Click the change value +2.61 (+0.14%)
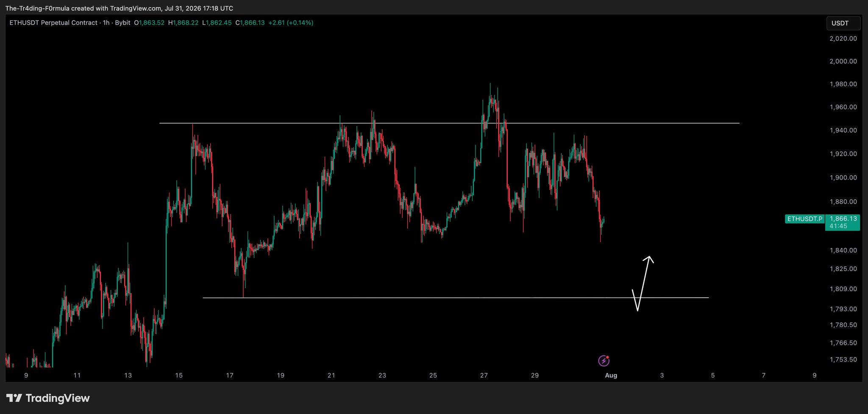This screenshot has height=414, width=868. tap(291, 23)
